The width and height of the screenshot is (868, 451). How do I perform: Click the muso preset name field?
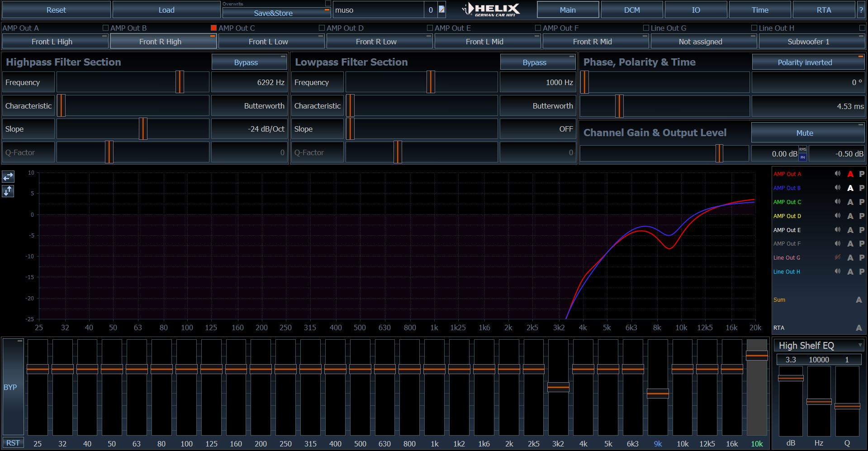click(x=379, y=9)
